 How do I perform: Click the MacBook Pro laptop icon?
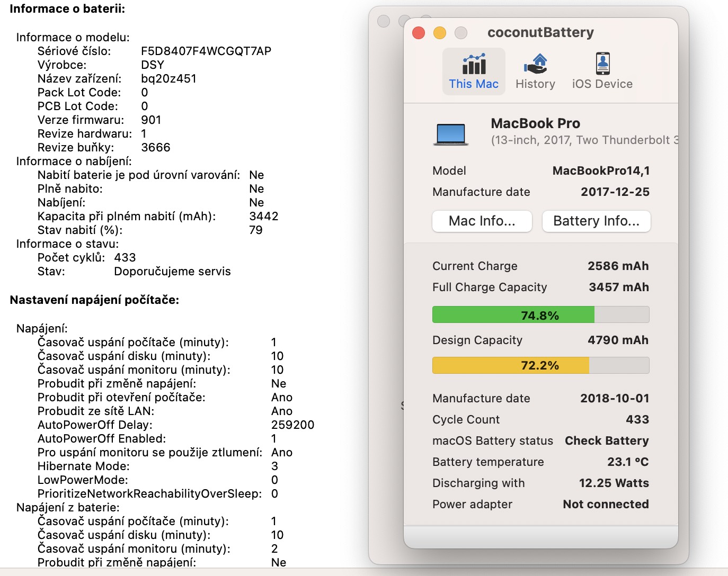click(x=450, y=134)
